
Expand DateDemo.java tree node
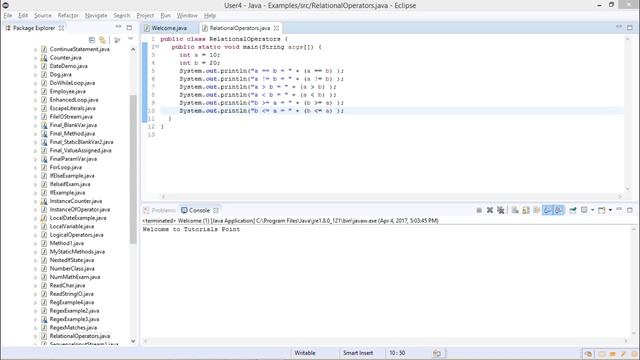pyautogui.click(x=36, y=66)
